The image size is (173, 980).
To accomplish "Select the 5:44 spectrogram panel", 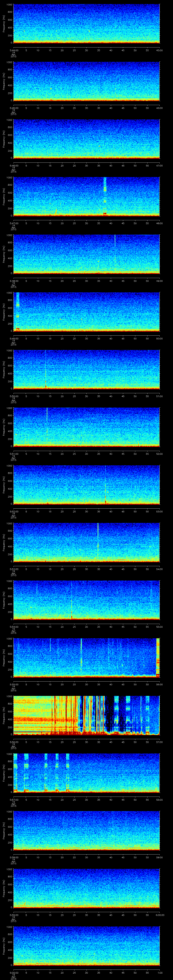I will 86,24.
